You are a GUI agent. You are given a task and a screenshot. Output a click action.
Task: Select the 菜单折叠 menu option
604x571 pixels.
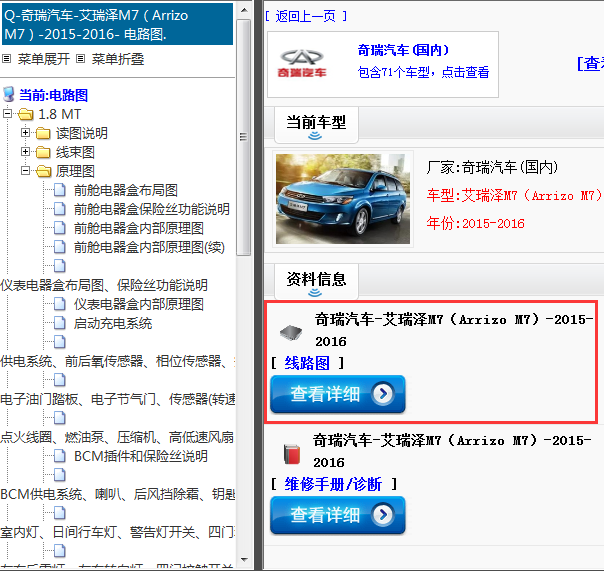(117, 59)
